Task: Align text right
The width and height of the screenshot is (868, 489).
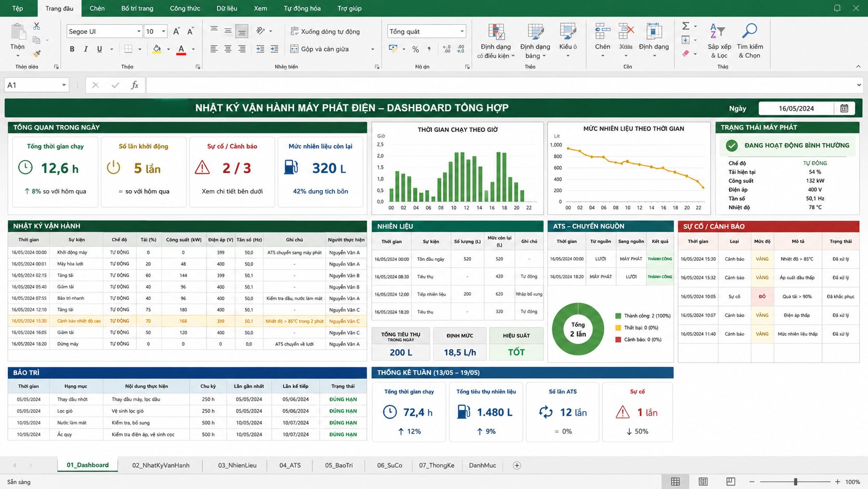Action: click(x=242, y=49)
